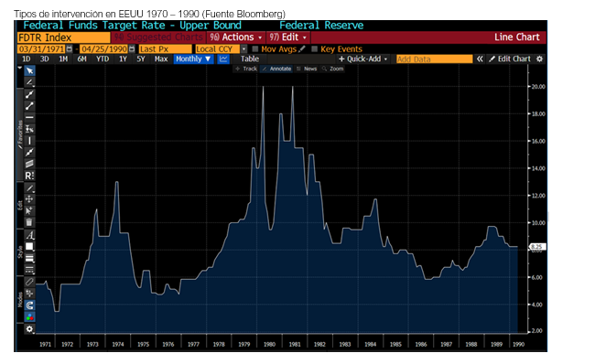This screenshot has width=595, height=364.
Task: Click the Edit Chart button
Action: coord(510,59)
